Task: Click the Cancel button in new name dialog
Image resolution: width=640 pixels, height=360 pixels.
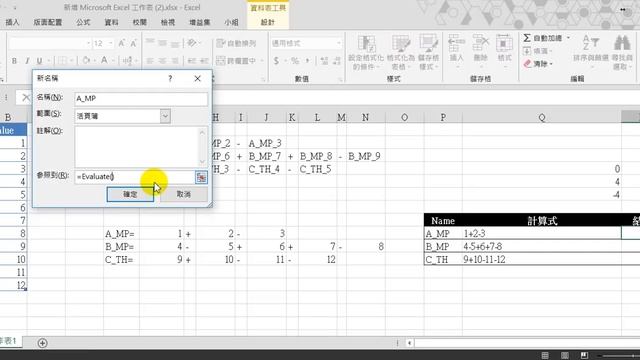Action: click(184, 194)
